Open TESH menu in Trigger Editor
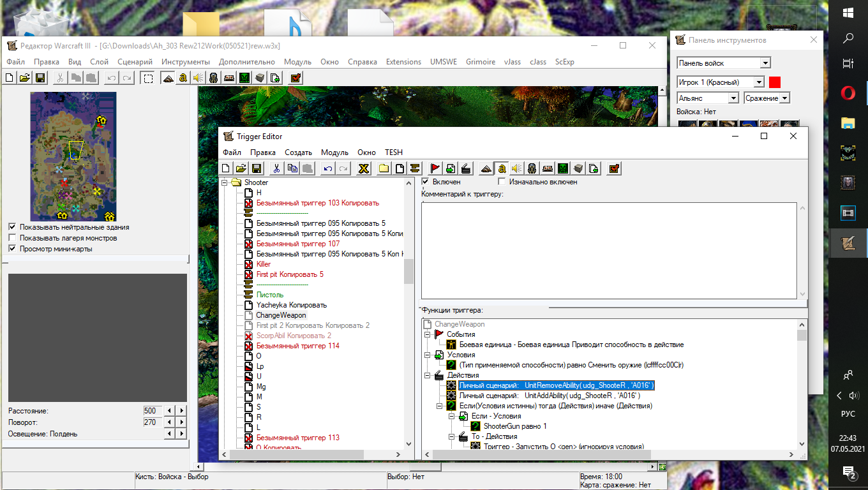Viewport: 868px width, 490px height. tap(394, 152)
